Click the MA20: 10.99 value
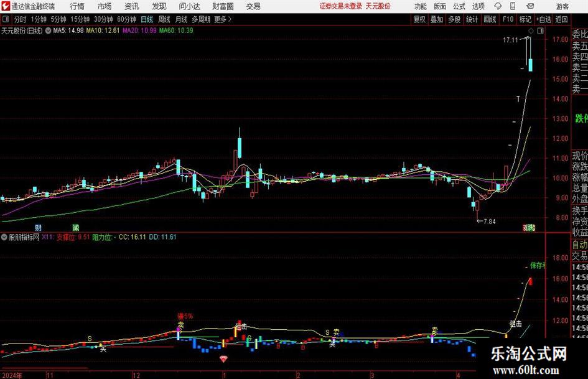Viewport: 588px width, 379px height. pos(139,30)
